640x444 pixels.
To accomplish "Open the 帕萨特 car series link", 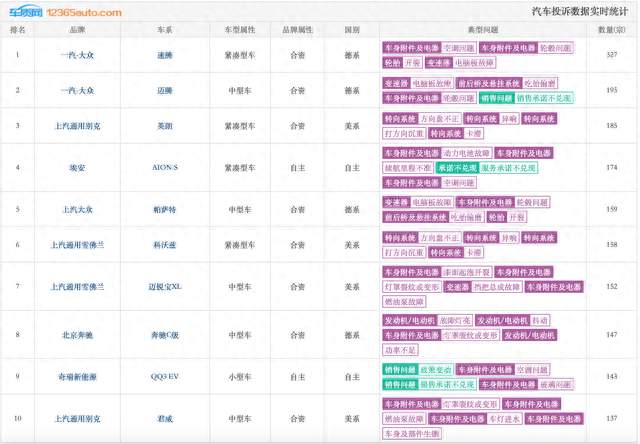I will coord(164,209).
